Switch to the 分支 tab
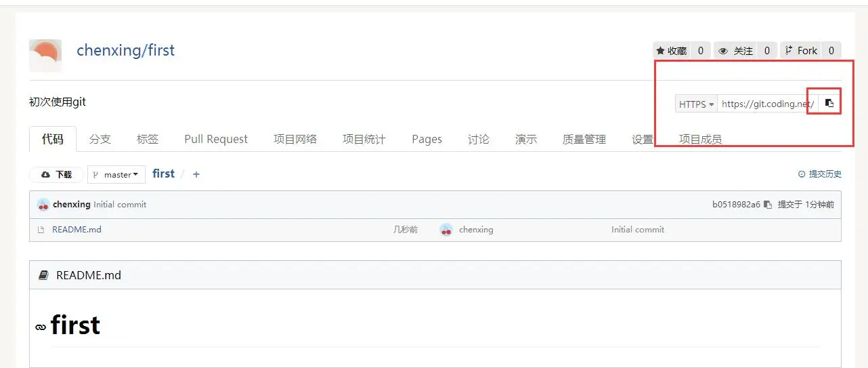This screenshot has width=868, height=368. (x=100, y=139)
